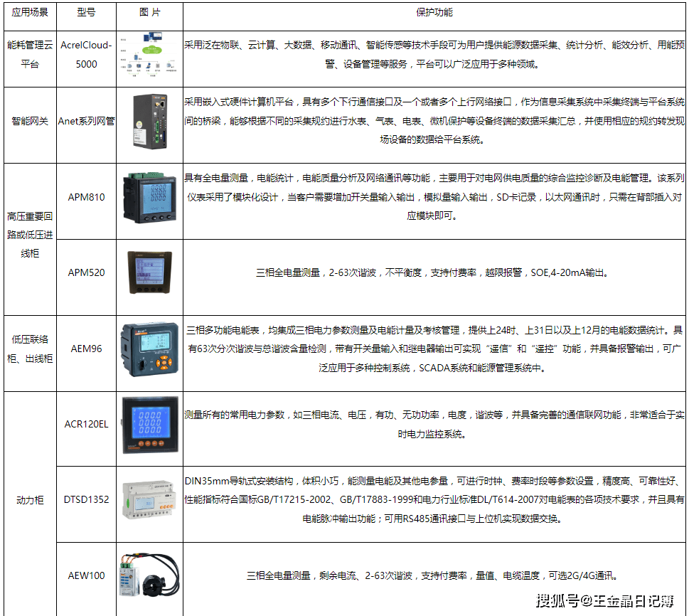Click the 图片 column header cell
Image resolution: width=689 pixels, height=616 pixels.
coord(148,13)
